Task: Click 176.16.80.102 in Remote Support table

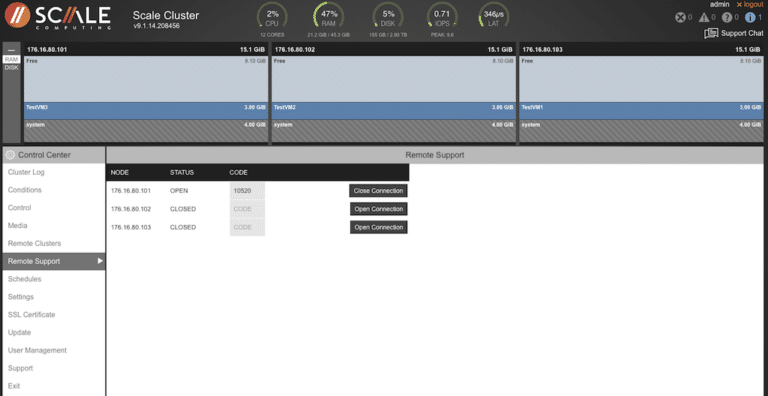Action: coord(131,209)
